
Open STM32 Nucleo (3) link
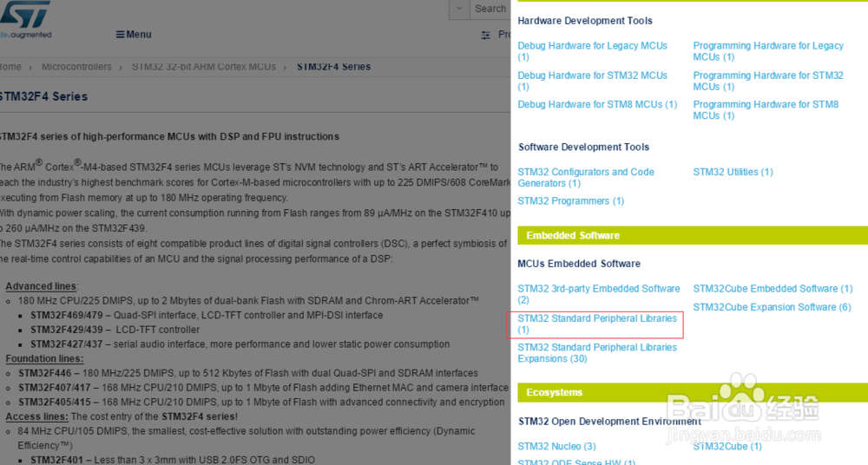pyautogui.click(x=556, y=446)
